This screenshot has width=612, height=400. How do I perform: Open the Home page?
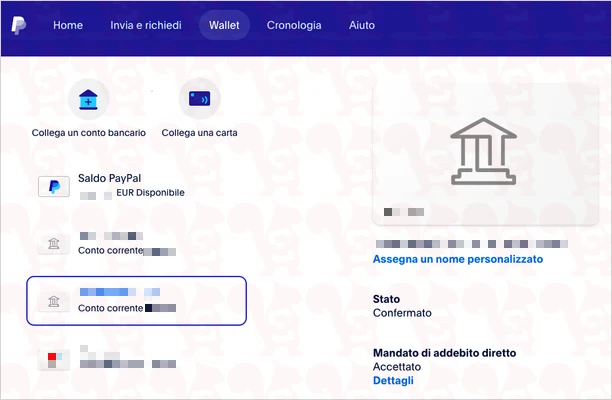(68, 25)
